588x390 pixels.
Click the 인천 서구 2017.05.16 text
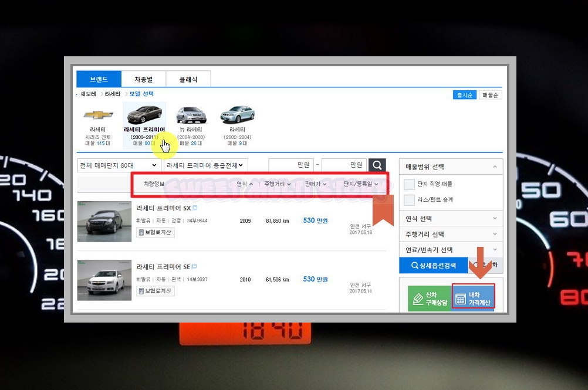[x=361, y=229]
